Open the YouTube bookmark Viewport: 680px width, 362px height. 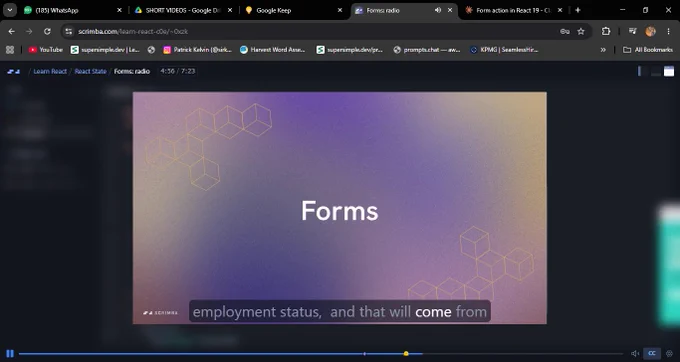46,50
